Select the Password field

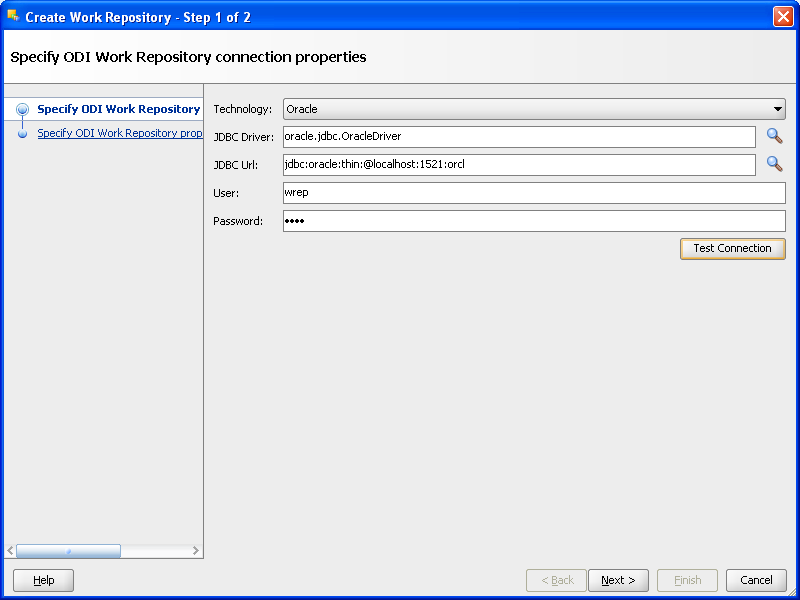click(534, 221)
